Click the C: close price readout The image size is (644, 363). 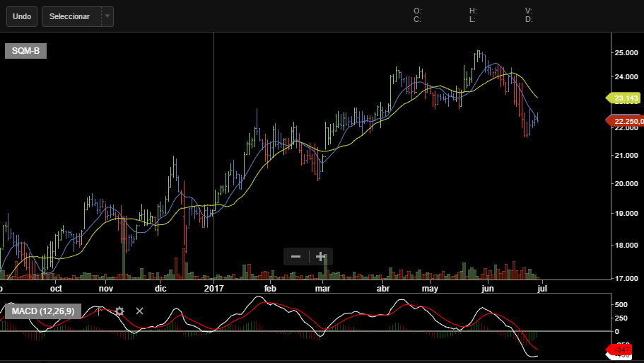coord(417,19)
